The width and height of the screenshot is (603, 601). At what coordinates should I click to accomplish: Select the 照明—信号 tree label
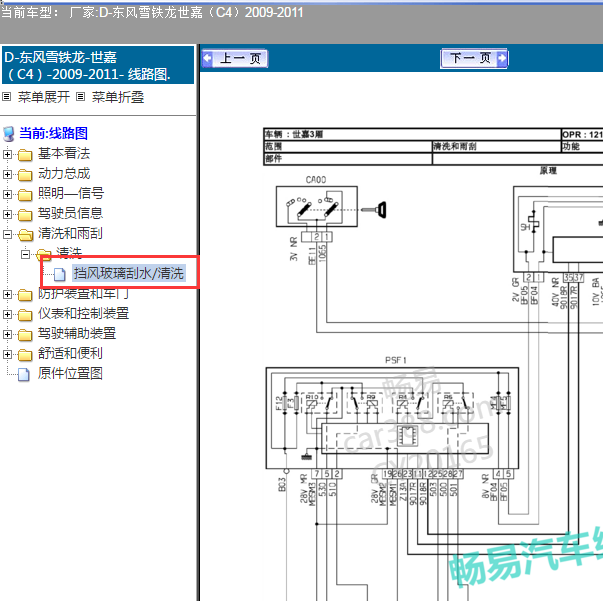coord(71,193)
